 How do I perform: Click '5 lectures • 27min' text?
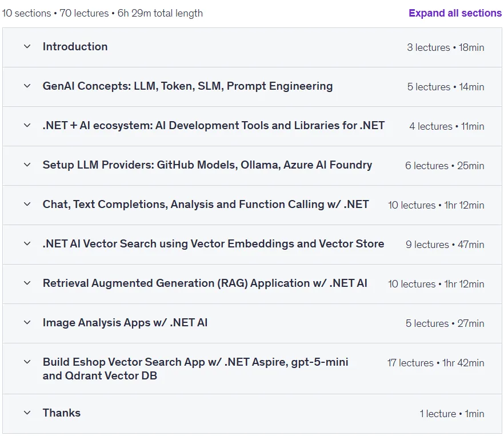[445, 323]
